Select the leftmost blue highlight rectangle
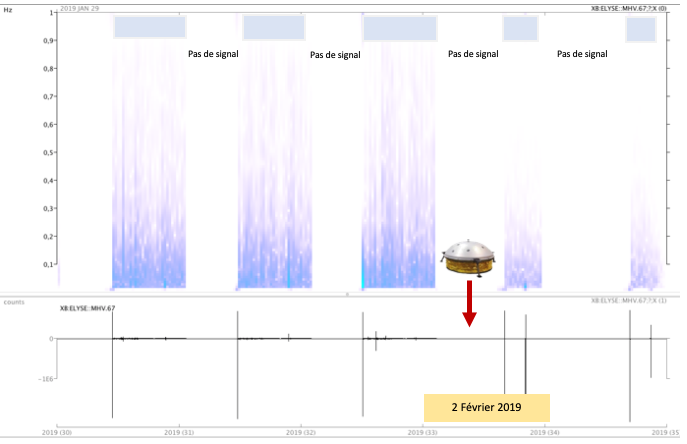The height and width of the screenshot is (444, 687). (x=150, y=27)
